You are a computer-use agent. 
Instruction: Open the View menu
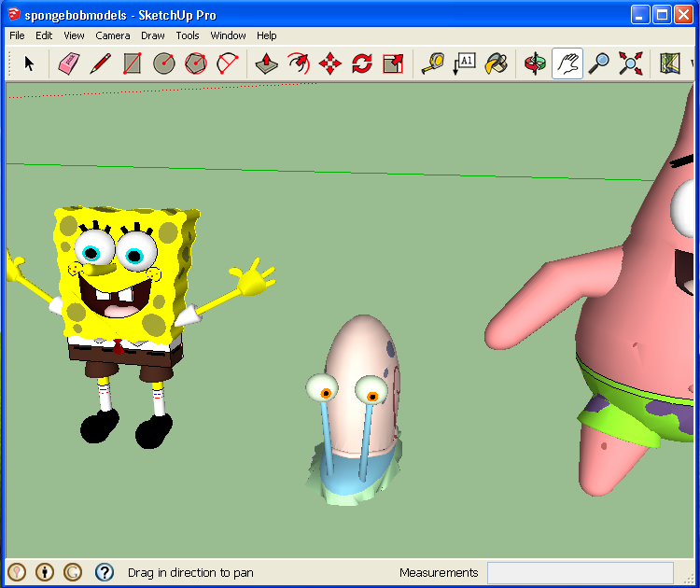74,35
